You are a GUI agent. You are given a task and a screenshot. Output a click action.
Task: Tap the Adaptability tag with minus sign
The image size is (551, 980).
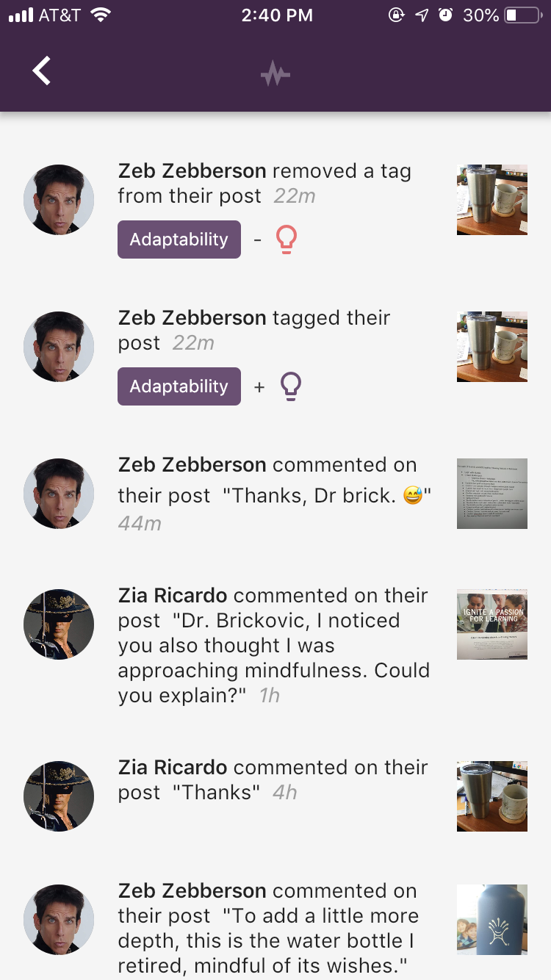coord(179,239)
